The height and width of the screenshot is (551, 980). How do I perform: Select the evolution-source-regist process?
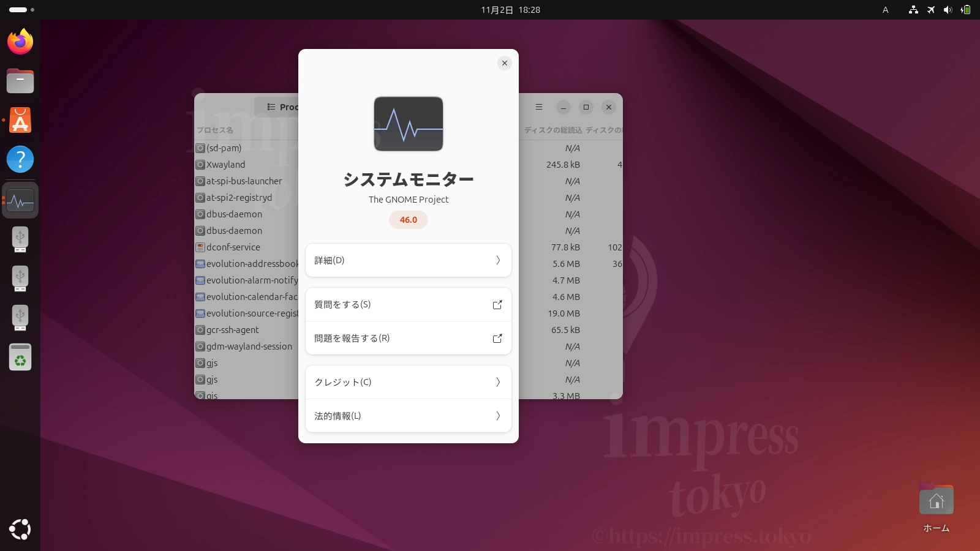(247, 313)
